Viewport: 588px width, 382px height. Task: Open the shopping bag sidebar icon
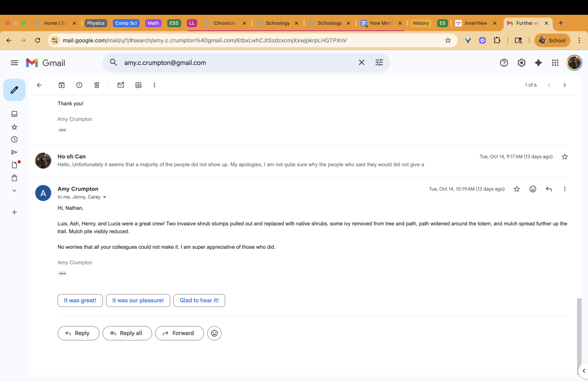14,178
